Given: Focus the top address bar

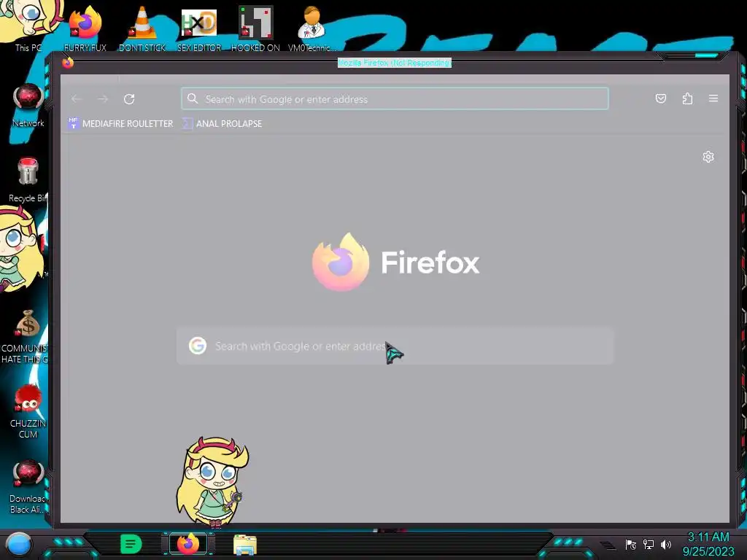Looking at the screenshot, I should click(395, 98).
